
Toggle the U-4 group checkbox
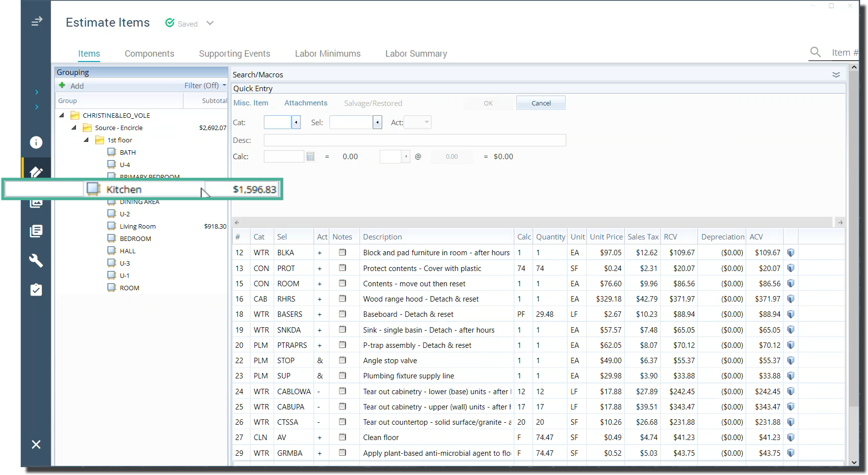click(x=112, y=164)
